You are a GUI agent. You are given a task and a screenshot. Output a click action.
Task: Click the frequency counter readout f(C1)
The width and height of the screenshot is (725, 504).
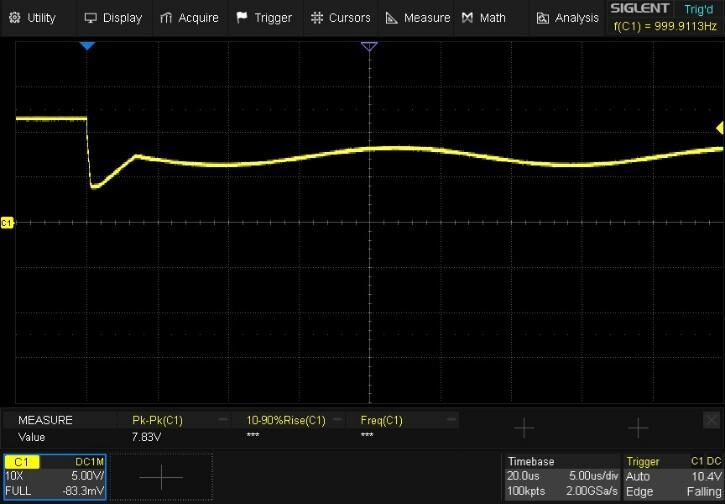click(x=665, y=26)
